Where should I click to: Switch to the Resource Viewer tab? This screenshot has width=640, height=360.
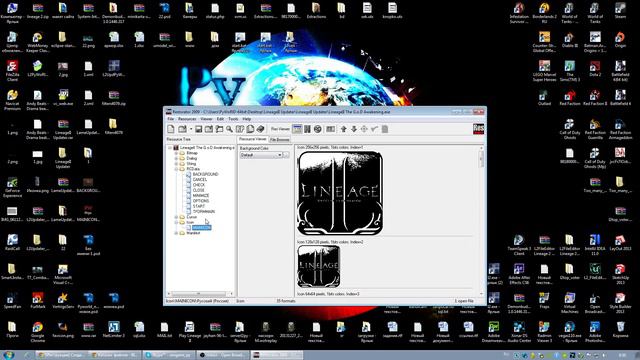pyautogui.click(x=253, y=139)
